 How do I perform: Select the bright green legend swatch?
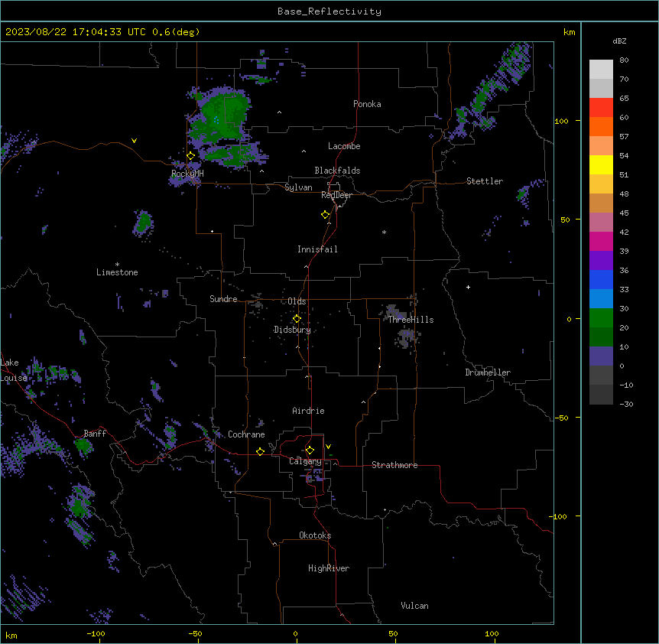click(x=601, y=318)
